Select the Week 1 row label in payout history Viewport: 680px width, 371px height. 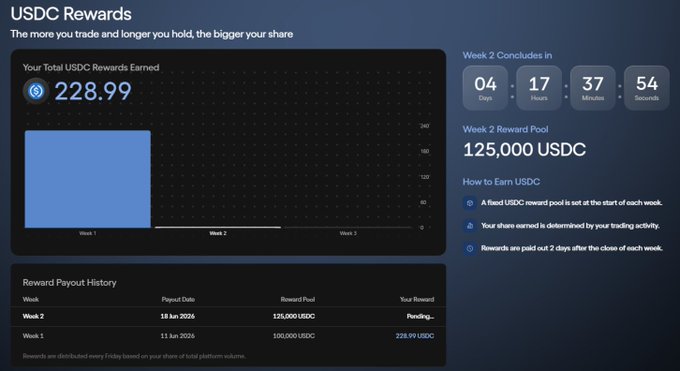point(33,336)
